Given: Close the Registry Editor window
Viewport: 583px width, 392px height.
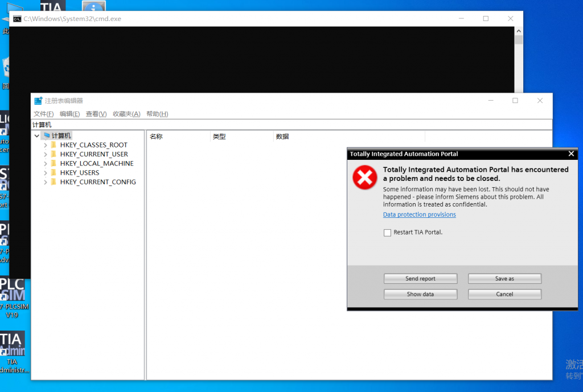Looking at the screenshot, I should tap(540, 100).
